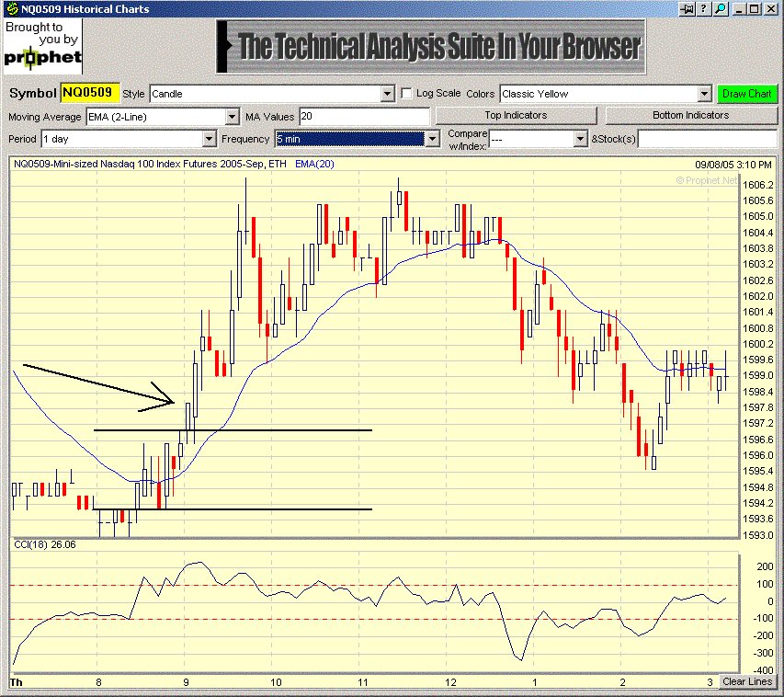This screenshot has width=784, height=697.
Task: Expand the Colors dropdown Classic Yellow
Action: tap(704, 94)
